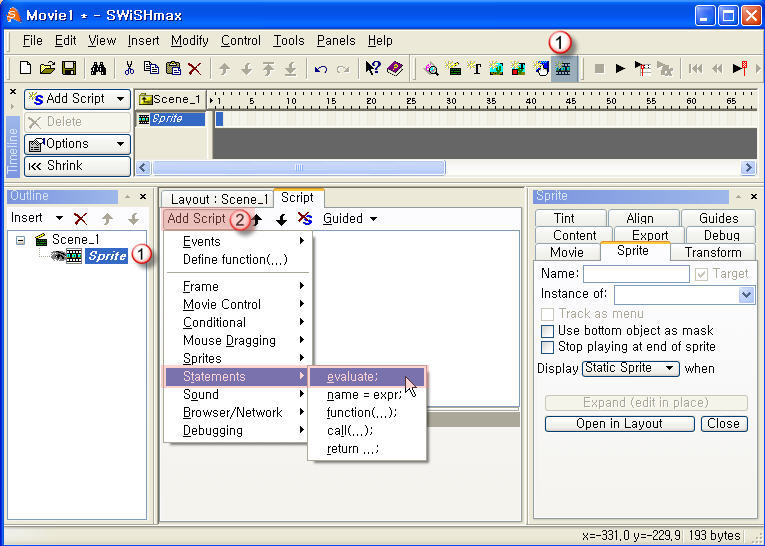The height and width of the screenshot is (546, 765).
Task: Click the Open in Layout button
Action: (x=619, y=424)
